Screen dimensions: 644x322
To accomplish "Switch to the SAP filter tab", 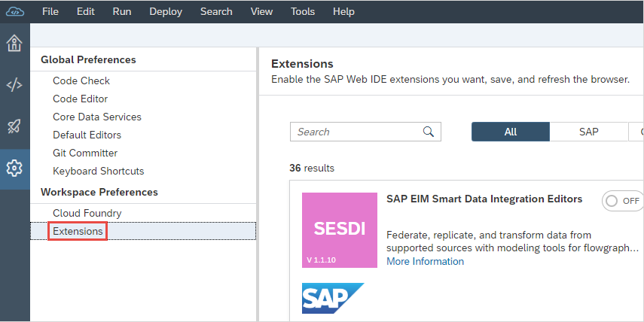I will coord(588,132).
